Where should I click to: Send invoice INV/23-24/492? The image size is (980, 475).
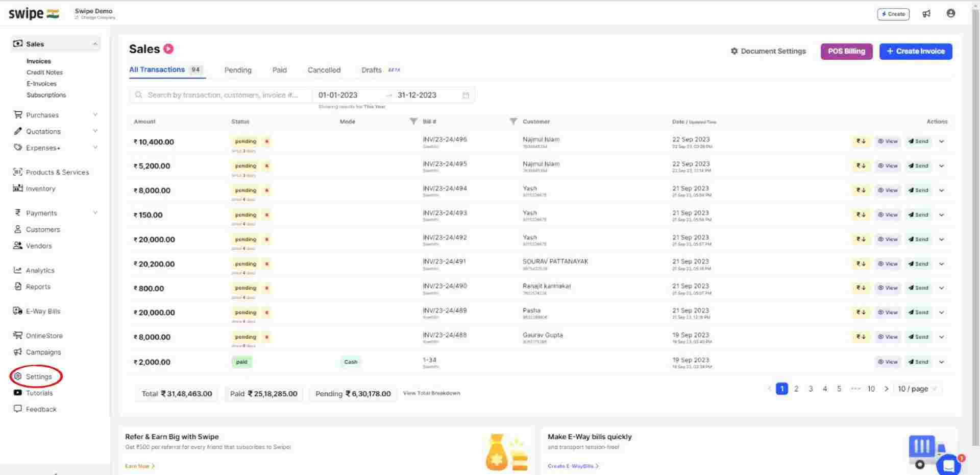(919, 240)
